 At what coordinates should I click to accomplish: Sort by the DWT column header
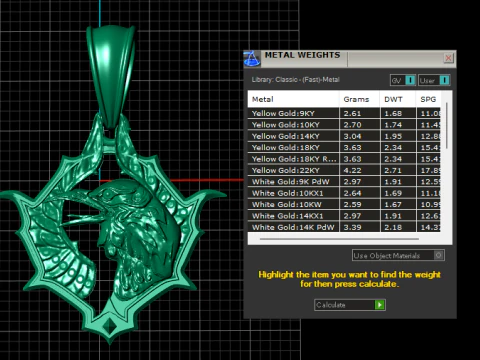coord(398,99)
